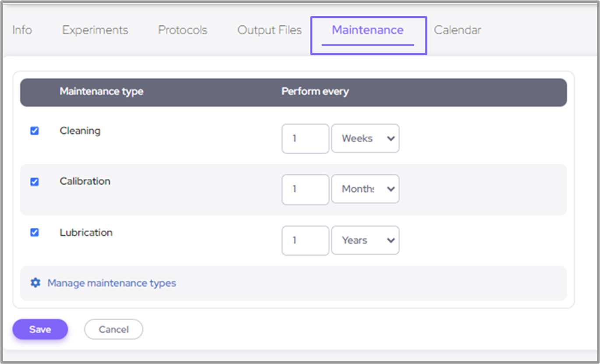600x364 pixels.
Task: Click the Cleaning interval number field
Action: click(305, 138)
